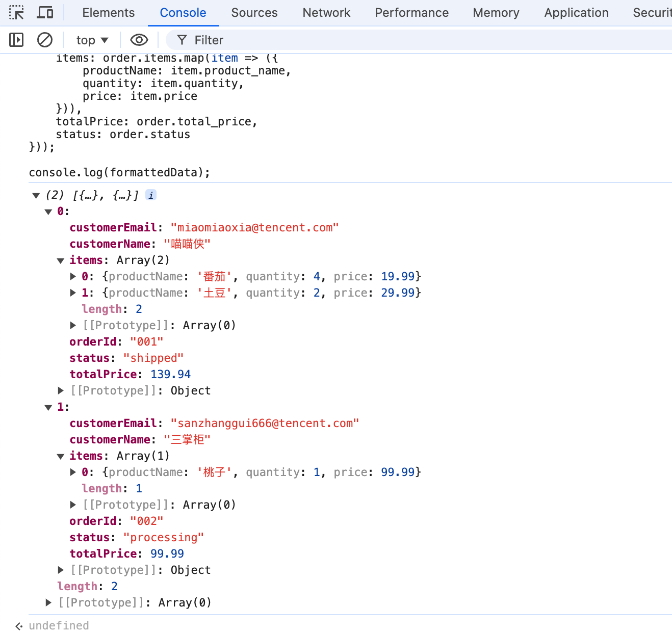Toggle the device toolbar icon
The width and height of the screenshot is (672, 633).
tap(45, 13)
